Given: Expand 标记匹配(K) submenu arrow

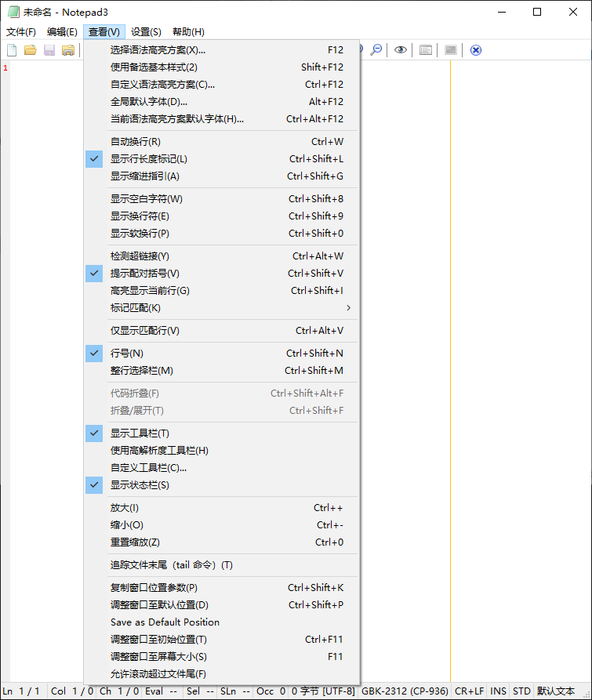Looking at the screenshot, I should tap(349, 307).
